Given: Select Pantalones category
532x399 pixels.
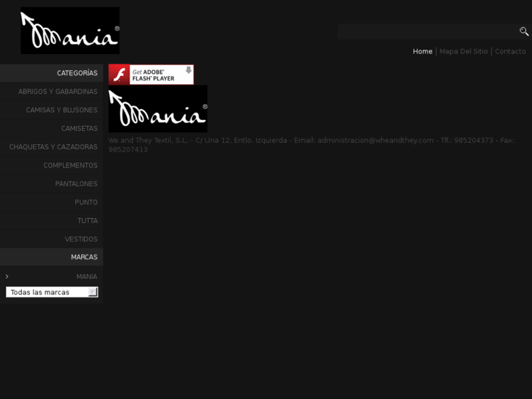Looking at the screenshot, I should pyautogui.click(x=51, y=184).
